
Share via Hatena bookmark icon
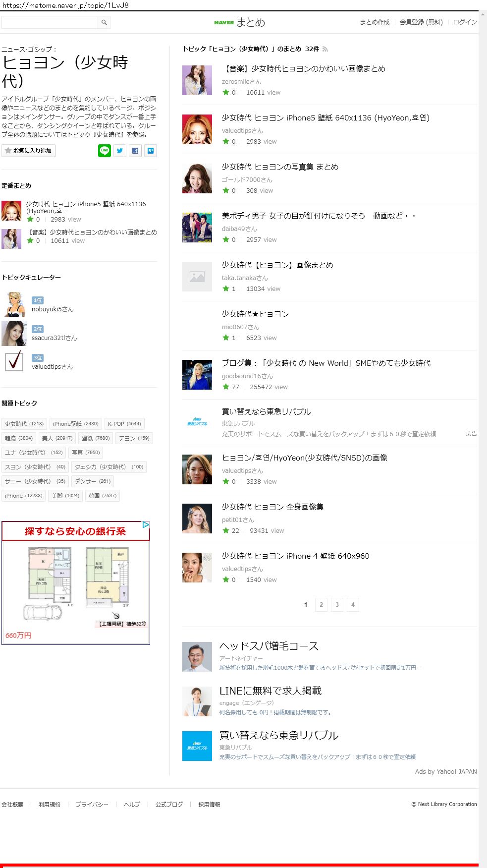tap(151, 151)
